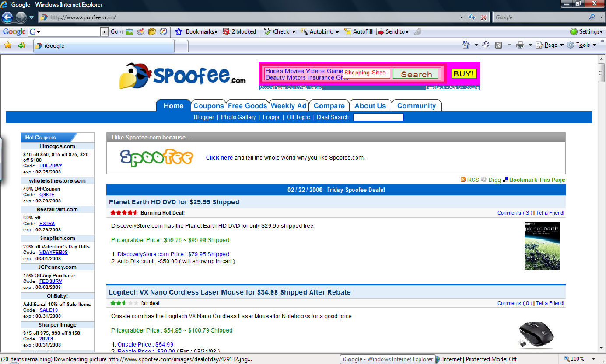Click the address bar URL field
Image resolution: width=606 pixels, height=364 pixels.
pyautogui.click(x=249, y=17)
